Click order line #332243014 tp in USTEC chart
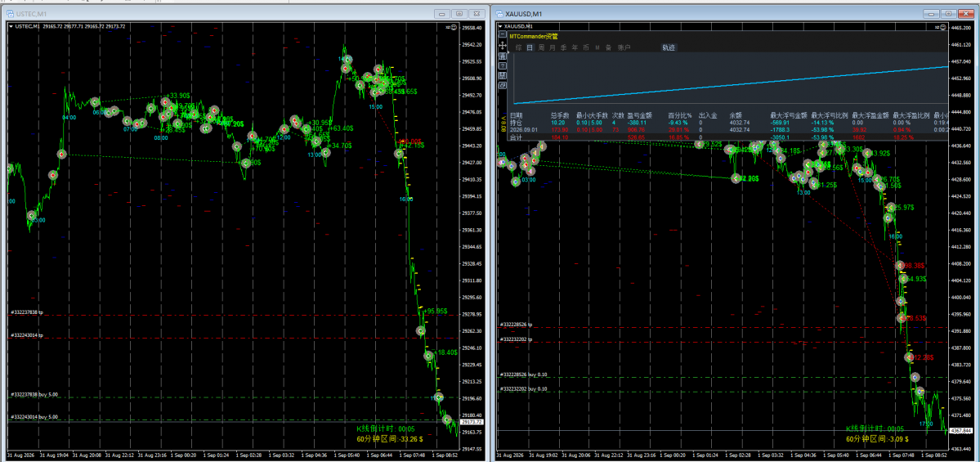The image size is (980, 462). [26, 335]
